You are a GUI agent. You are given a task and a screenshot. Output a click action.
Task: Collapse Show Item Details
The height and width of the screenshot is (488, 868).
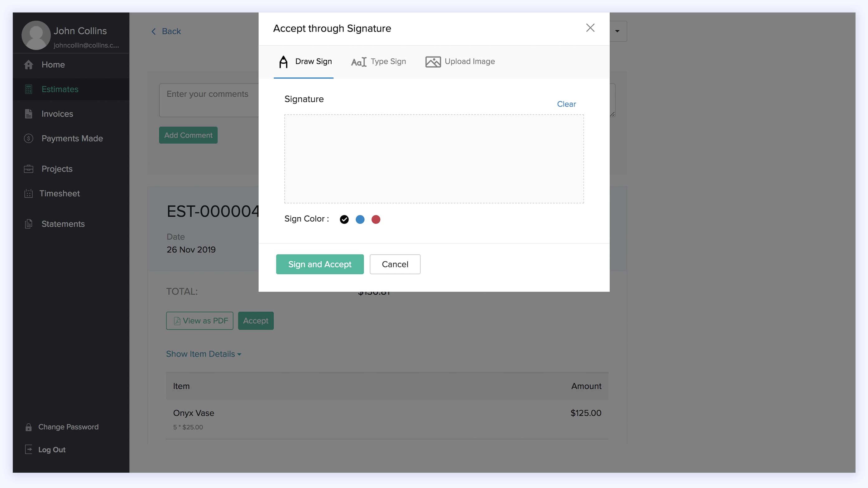(204, 354)
